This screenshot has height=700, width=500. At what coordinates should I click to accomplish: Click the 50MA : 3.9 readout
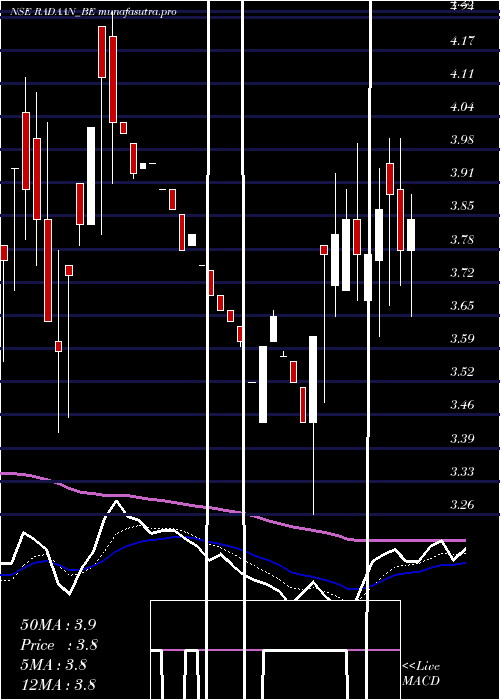(58, 625)
